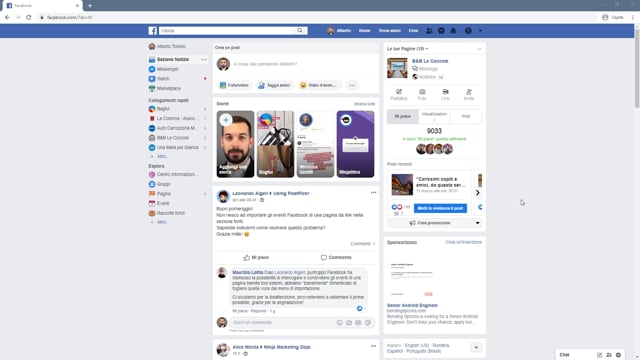The width and height of the screenshot is (640, 360).
Task: Attach photo icon in comment field
Action: (x=349, y=322)
